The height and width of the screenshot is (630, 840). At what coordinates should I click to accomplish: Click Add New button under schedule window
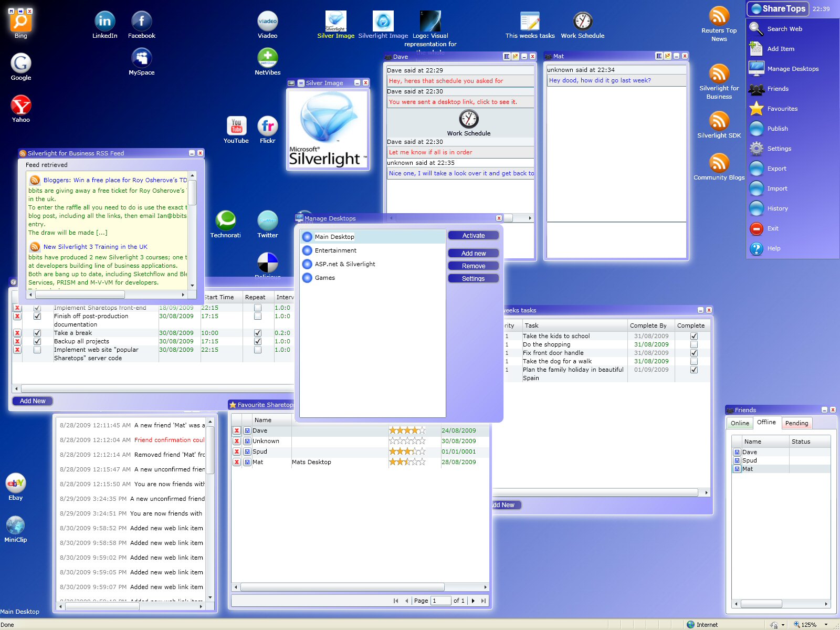coord(33,401)
